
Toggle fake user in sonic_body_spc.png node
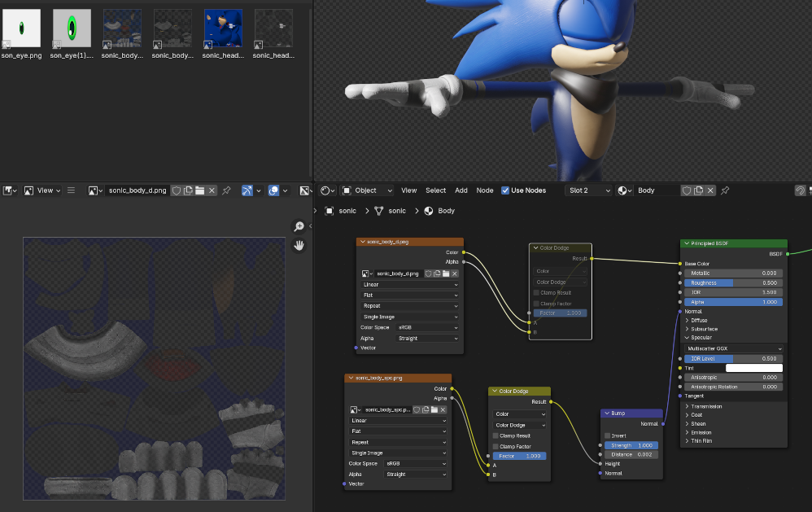click(417, 410)
